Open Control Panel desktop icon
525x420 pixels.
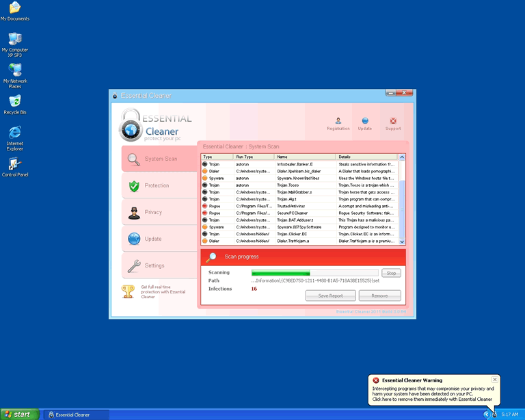tap(14, 165)
